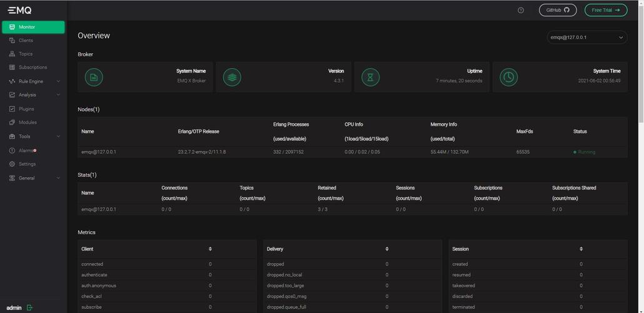Image resolution: width=644 pixels, height=313 pixels.
Task: Expand the Analysis menu chevron
Action: pyautogui.click(x=58, y=95)
